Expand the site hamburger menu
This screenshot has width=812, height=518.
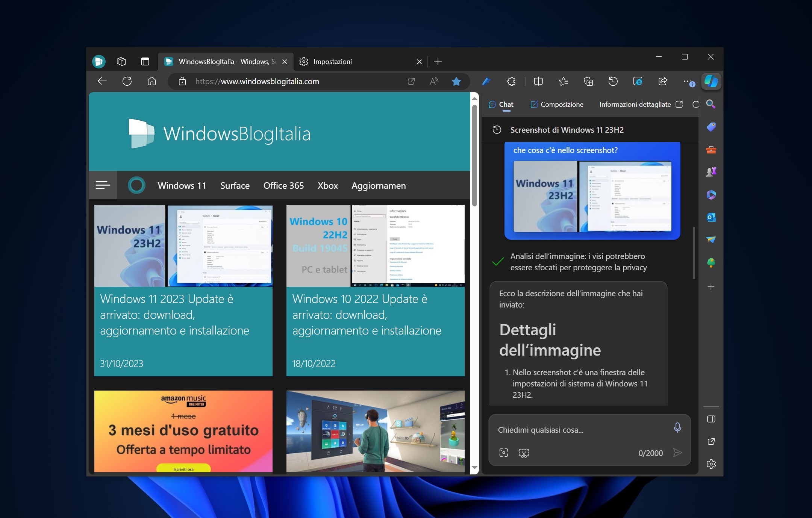coord(103,185)
